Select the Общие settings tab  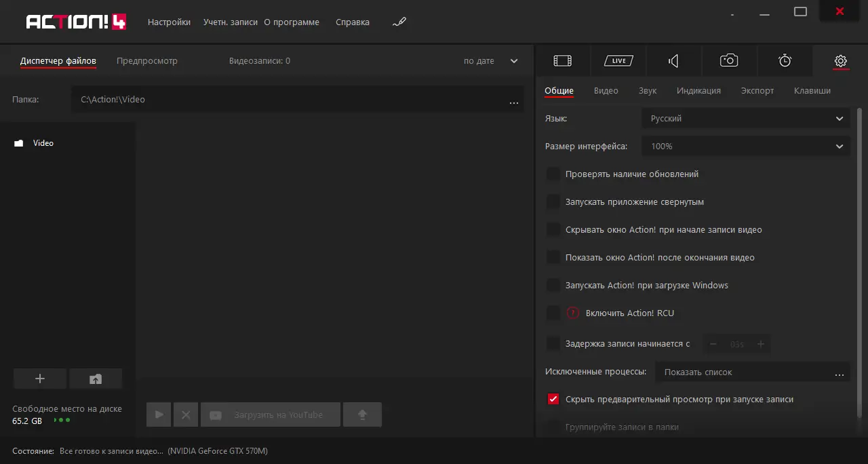pyautogui.click(x=559, y=91)
